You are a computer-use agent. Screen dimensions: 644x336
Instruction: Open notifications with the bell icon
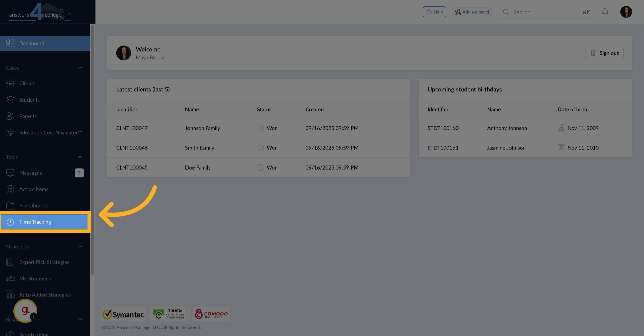pos(605,12)
